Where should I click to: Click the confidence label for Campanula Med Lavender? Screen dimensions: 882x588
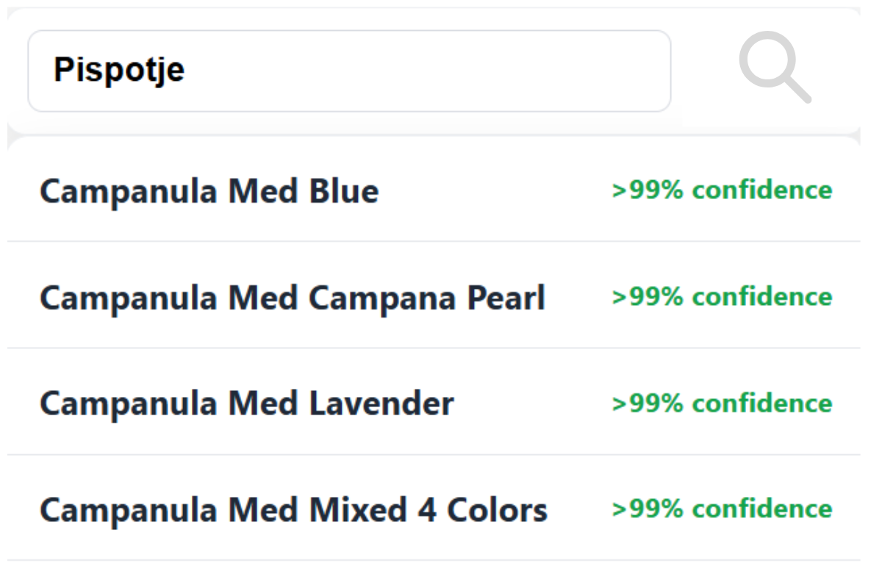pos(722,404)
